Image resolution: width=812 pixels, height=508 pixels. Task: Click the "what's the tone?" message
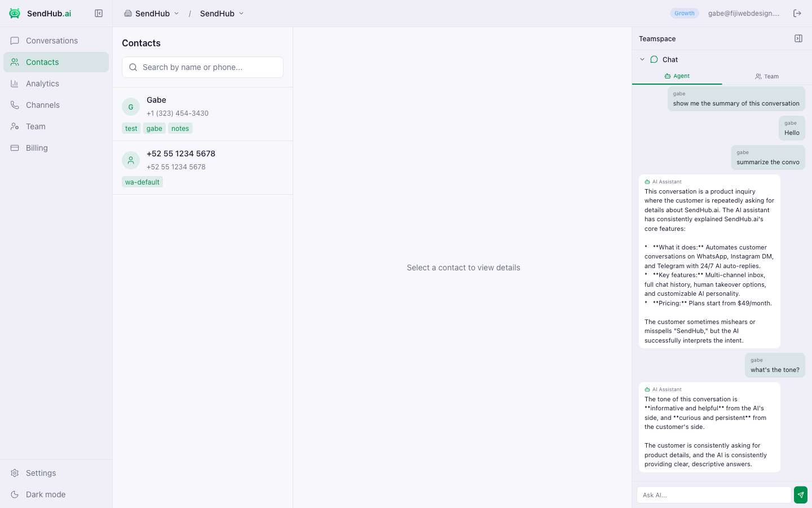pos(775,365)
